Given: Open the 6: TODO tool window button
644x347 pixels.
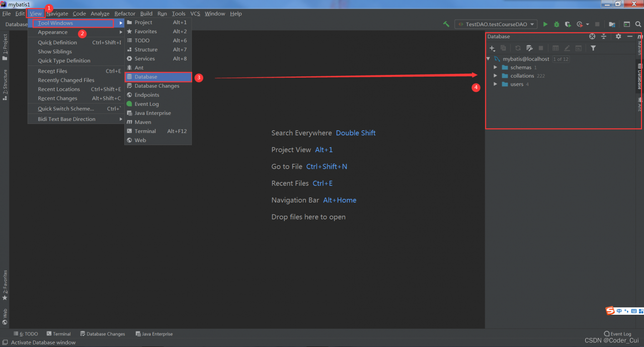Looking at the screenshot, I should [26, 334].
